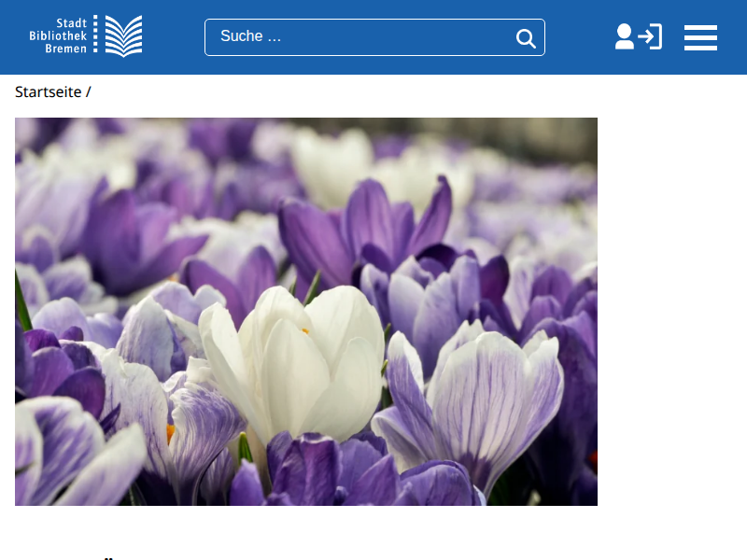Viewport: 747px width, 560px height.
Task: Click the "Suche …" placeholder text
Action: coord(250,37)
